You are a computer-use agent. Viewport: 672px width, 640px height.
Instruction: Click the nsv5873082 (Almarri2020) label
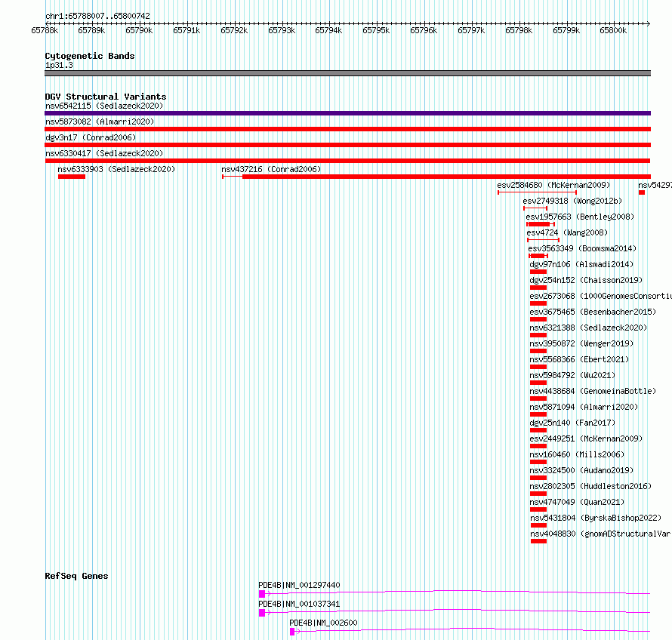(x=100, y=122)
